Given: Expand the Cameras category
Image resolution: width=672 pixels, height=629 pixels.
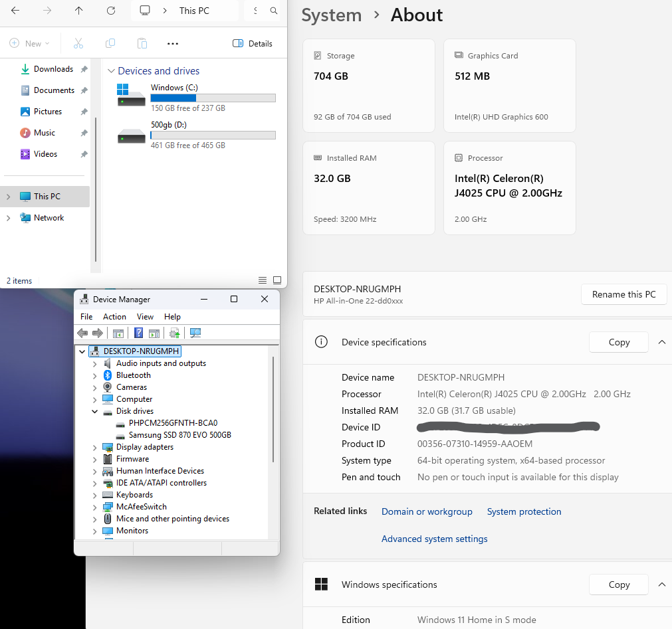Looking at the screenshot, I should tap(94, 387).
